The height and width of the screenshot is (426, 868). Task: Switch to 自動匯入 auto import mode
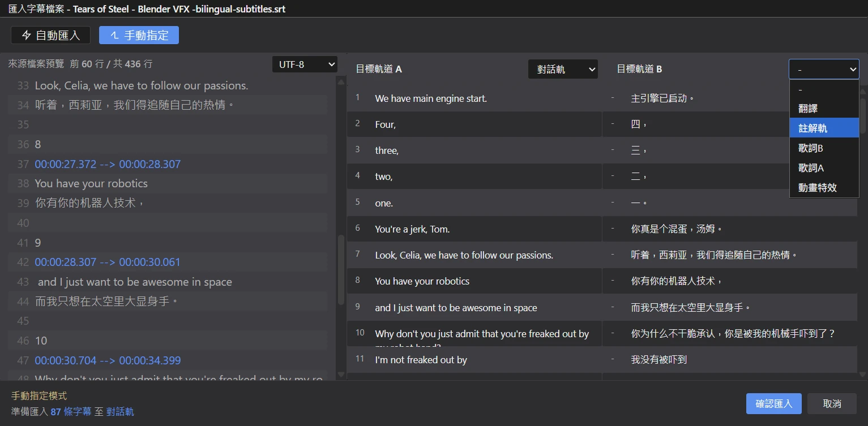click(x=51, y=35)
